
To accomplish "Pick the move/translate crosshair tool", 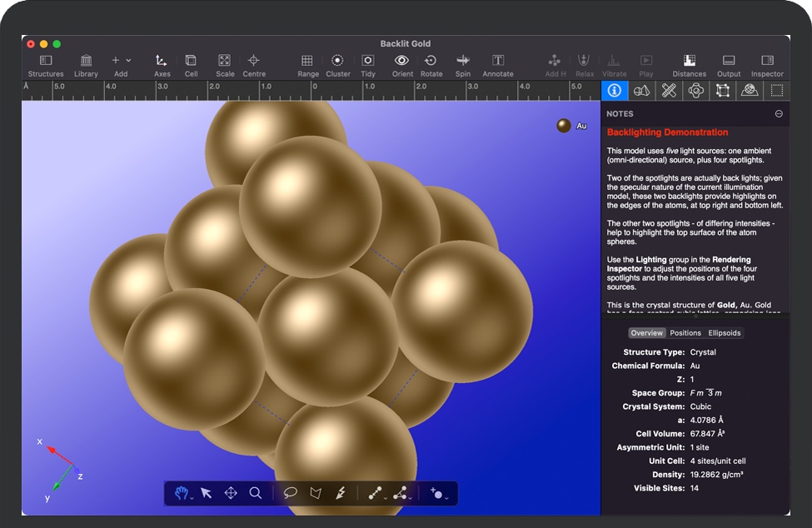I will [231, 493].
